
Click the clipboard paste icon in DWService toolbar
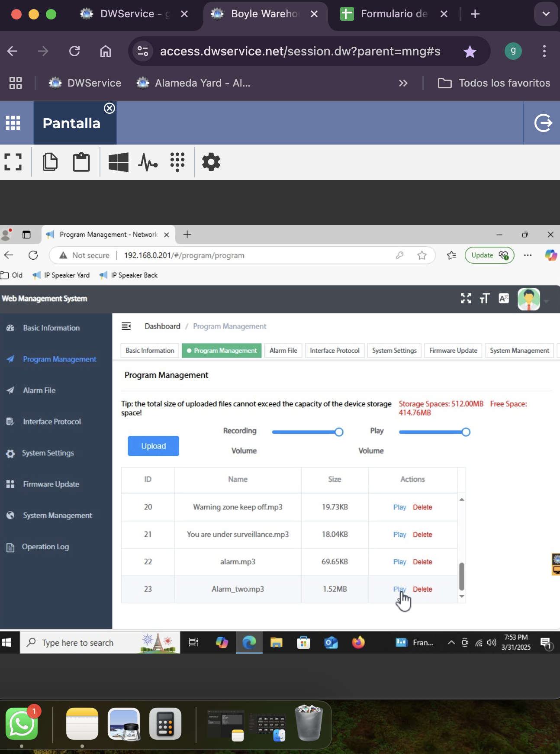pos(81,162)
